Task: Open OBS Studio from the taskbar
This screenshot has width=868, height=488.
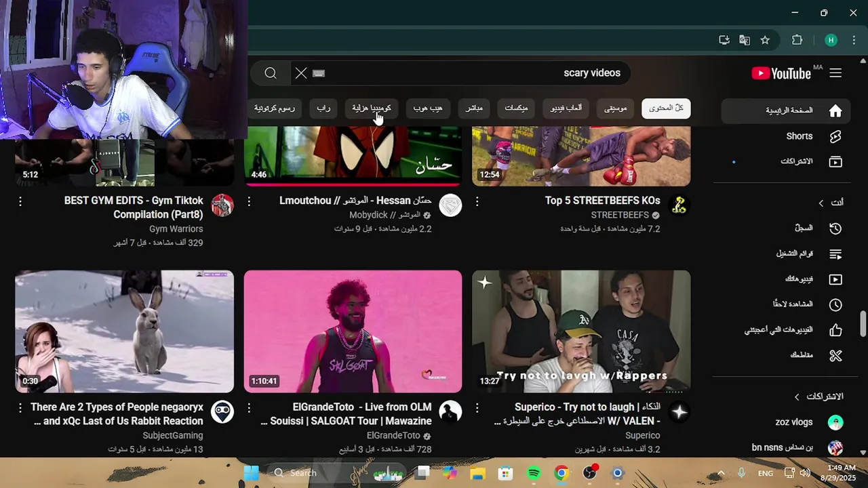Action: coord(589,473)
